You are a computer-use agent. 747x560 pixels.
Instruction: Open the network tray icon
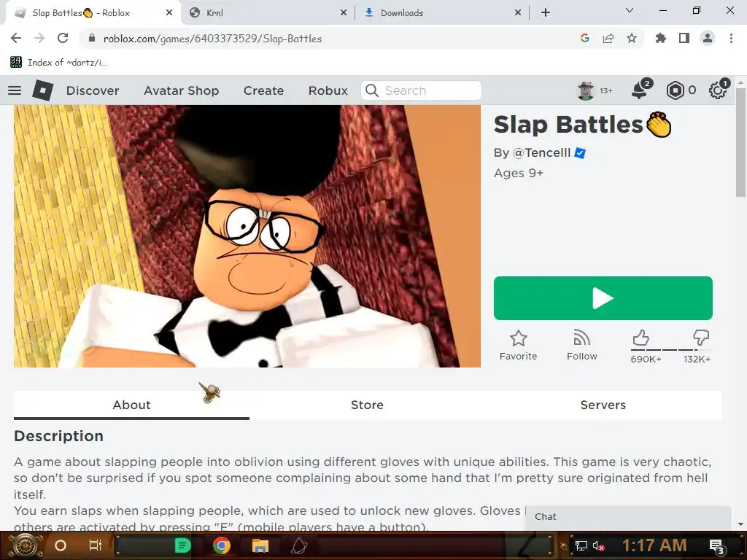point(581,545)
